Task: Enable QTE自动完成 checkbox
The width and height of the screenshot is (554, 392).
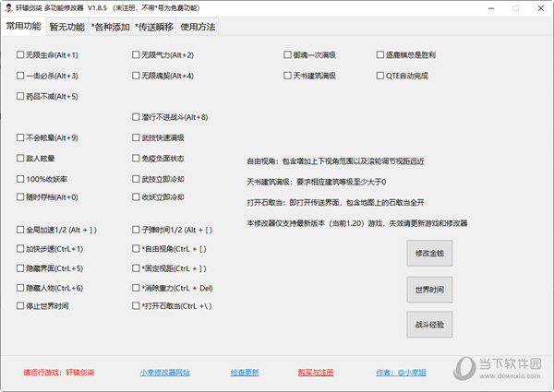Action: pos(379,76)
